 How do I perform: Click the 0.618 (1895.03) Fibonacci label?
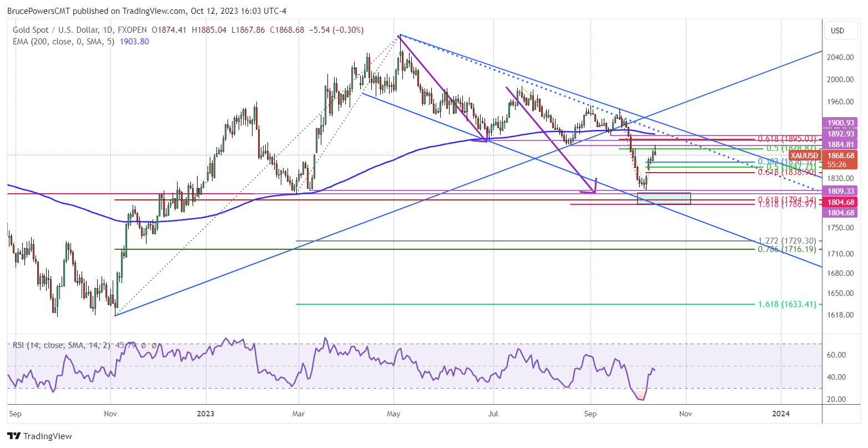tap(787, 139)
